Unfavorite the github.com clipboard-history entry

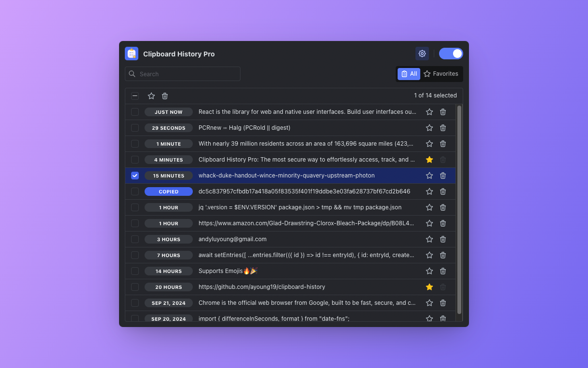coord(429,287)
